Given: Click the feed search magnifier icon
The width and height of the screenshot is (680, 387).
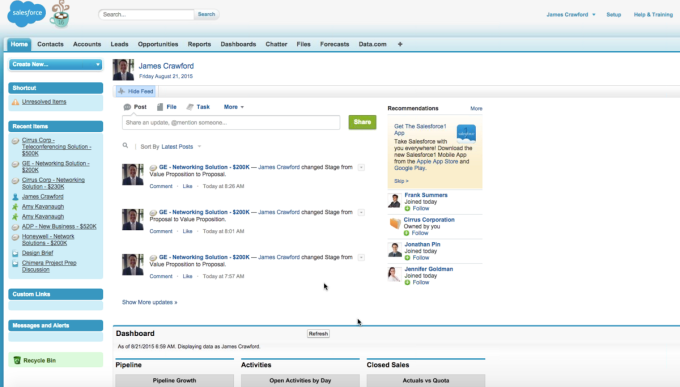Looking at the screenshot, I should coord(125,146).
